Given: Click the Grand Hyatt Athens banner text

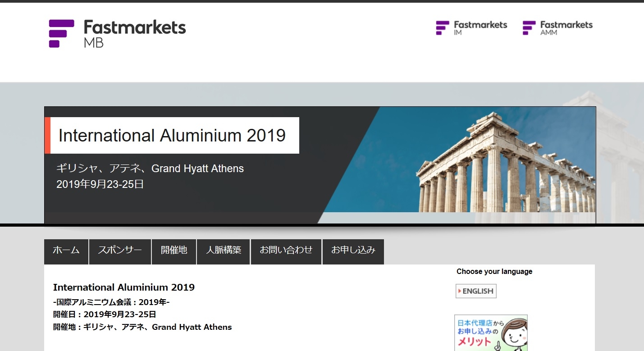Looking at the screenshot, I should [x=197, y=169].
